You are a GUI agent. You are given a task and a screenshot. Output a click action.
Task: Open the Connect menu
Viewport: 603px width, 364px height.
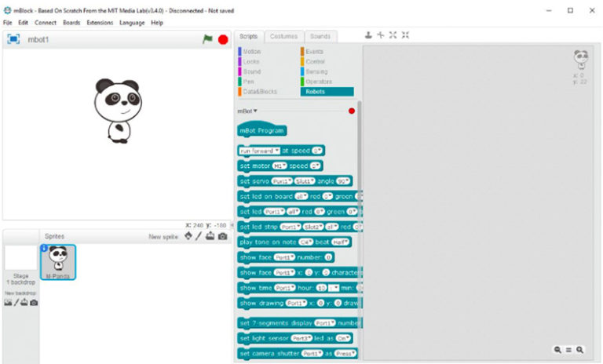pyautogui.click(x=45, y=23)
